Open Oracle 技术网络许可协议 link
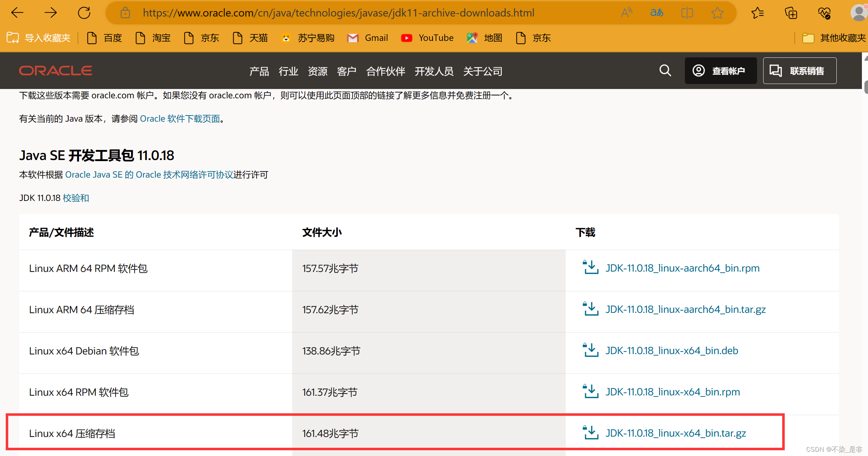 pyautogui.click(x=149, y=175)
